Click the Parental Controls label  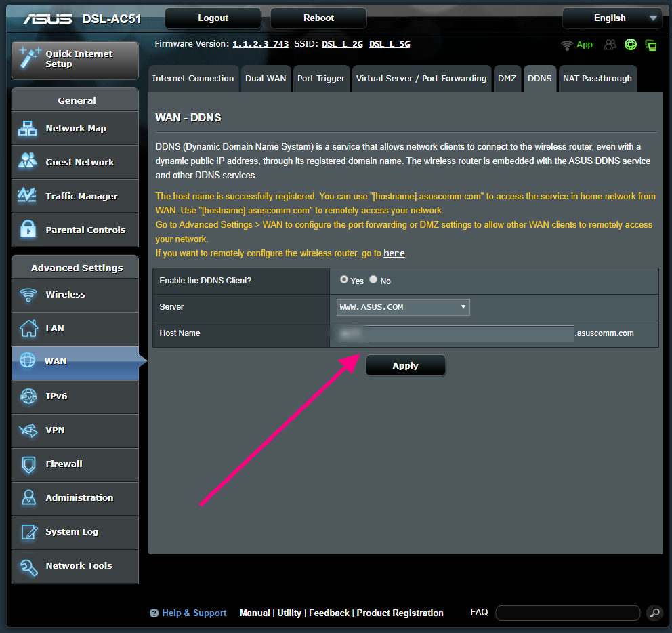tap(86, 230)
